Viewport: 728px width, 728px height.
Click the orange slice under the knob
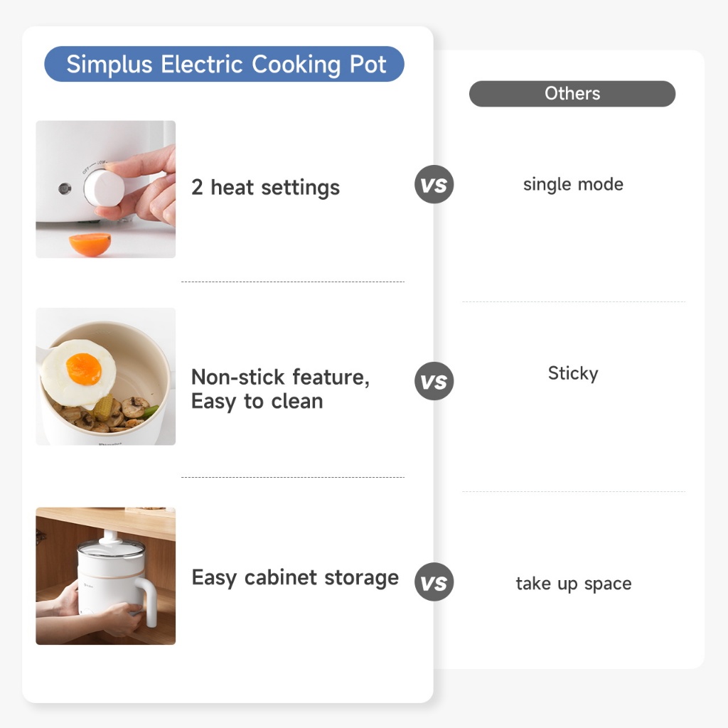(90, 244)
